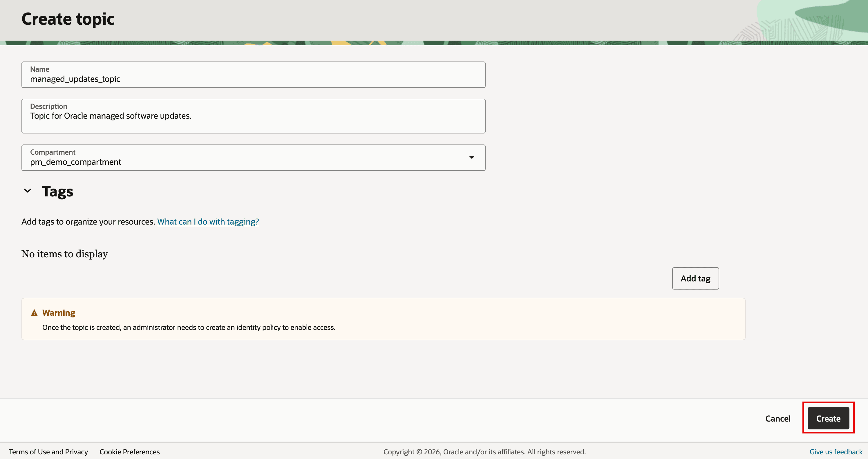Click the identity policy warning message
This screenshot has width=868, height=459.
pos(189,328)
